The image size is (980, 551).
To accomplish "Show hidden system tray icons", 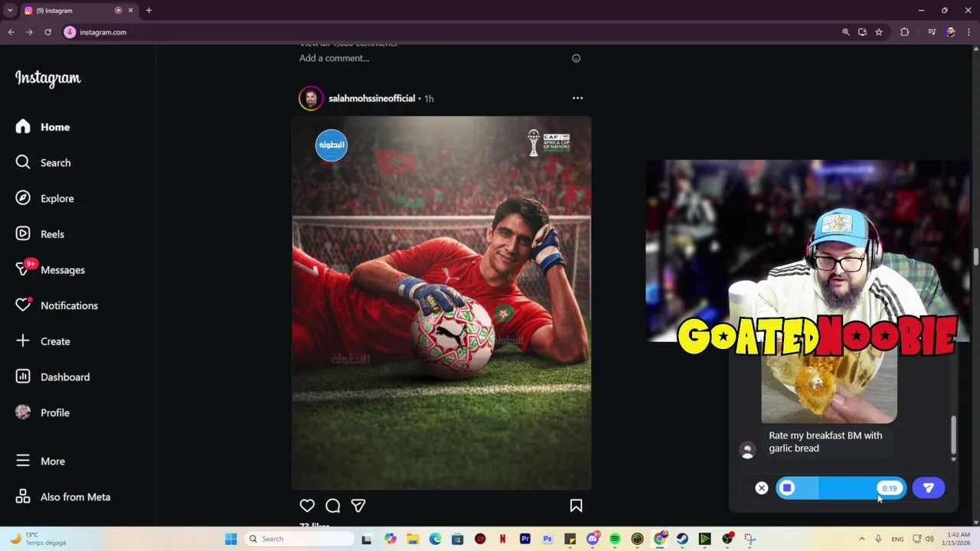I will (861, 539).
